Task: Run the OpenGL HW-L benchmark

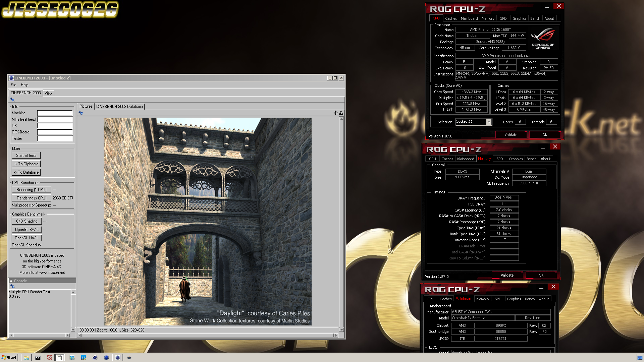Action: point(27,238)
